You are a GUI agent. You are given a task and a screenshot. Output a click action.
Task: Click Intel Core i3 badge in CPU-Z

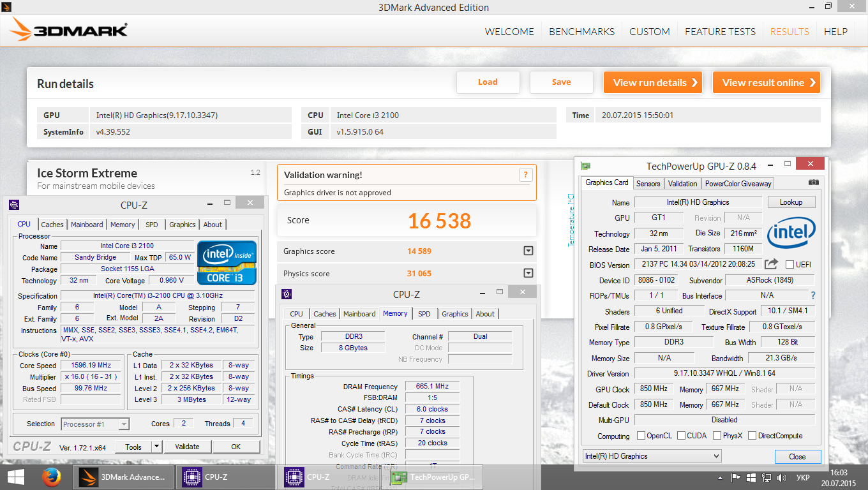227,262
